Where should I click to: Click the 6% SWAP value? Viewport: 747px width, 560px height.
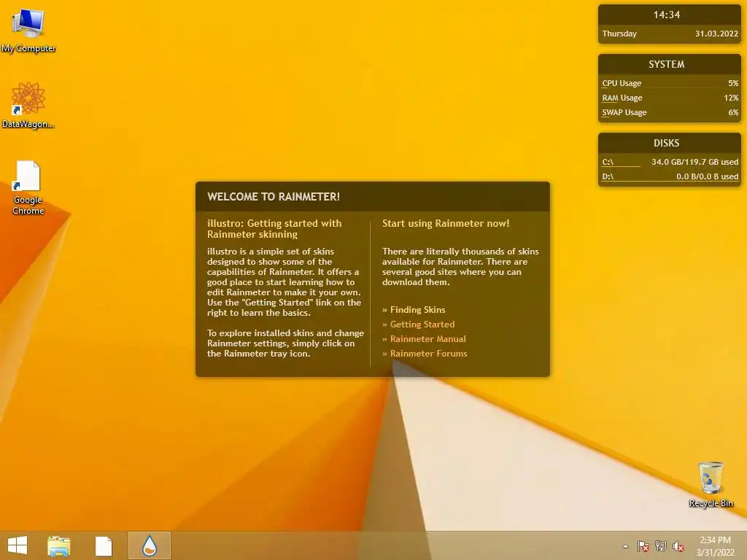pos(733,113)
